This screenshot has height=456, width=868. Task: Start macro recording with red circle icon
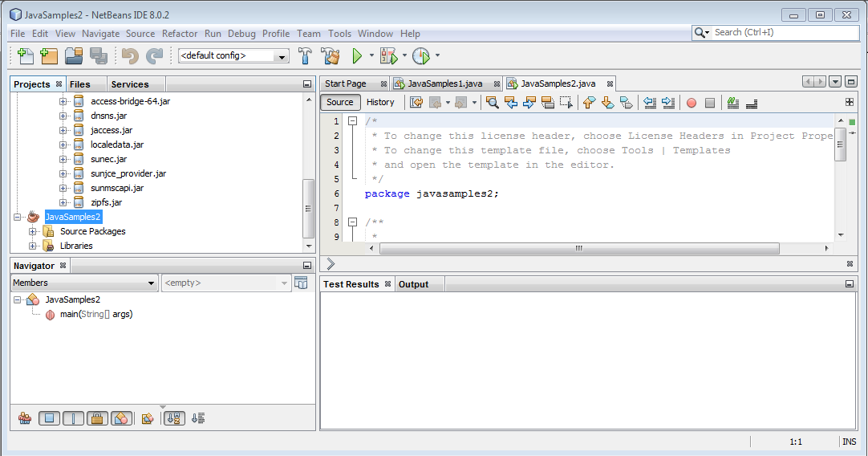tap(691, 103)
